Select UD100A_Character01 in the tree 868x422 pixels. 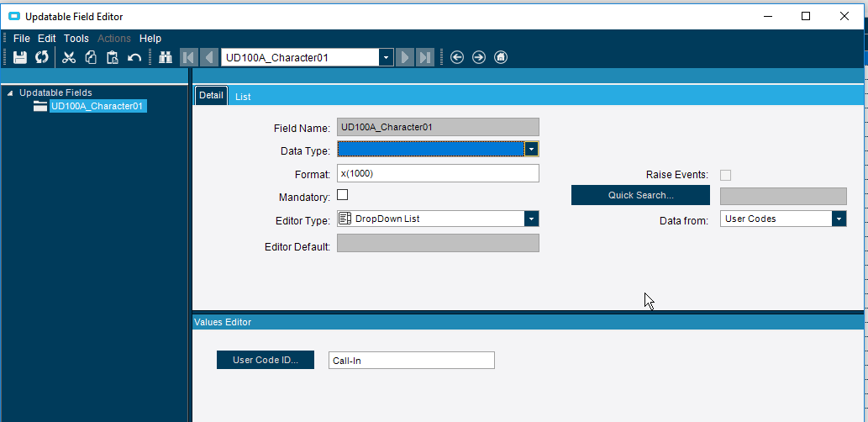point(97,106)
